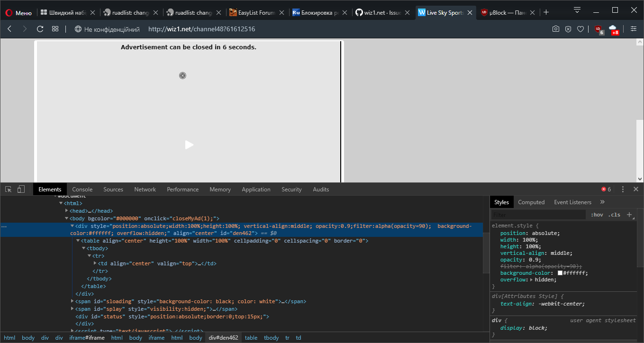Open the Event Listeners tab
The width and height of the screenshot is (644, 343).
572,202
